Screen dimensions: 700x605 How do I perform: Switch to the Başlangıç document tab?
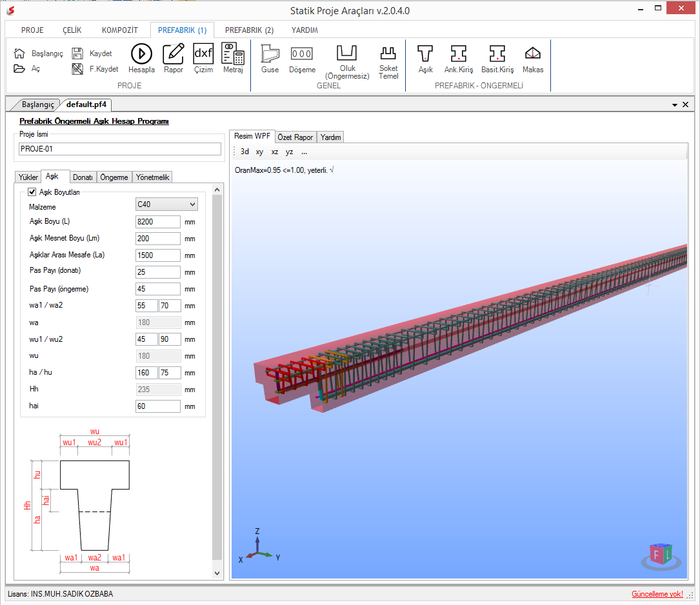coord(37,104)
